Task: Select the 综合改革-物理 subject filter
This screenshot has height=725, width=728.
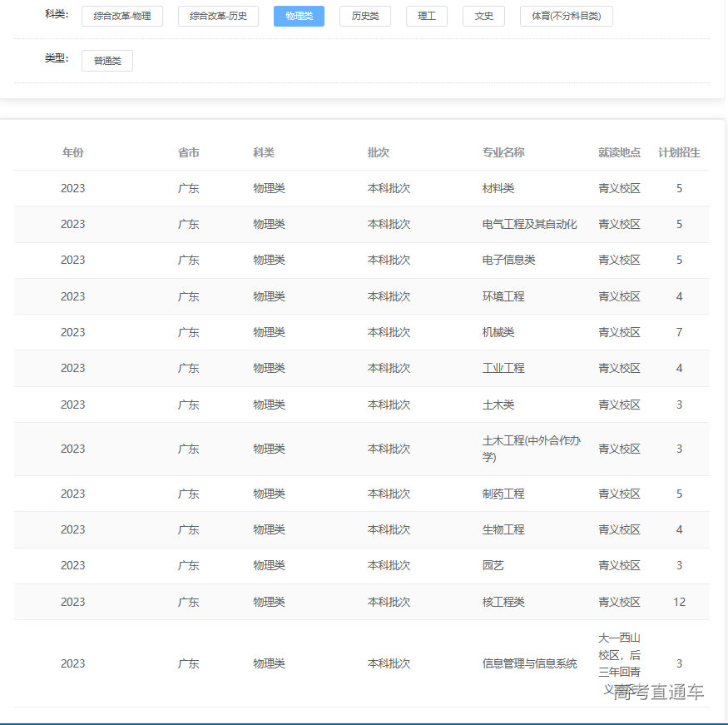Action: tap(121, 15)
